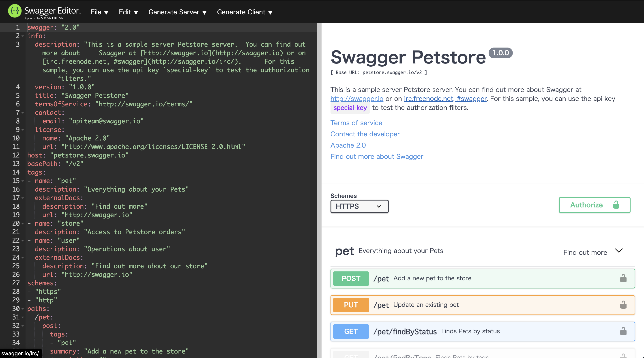Fold the info block at line 2

click(x=23, y=36)
